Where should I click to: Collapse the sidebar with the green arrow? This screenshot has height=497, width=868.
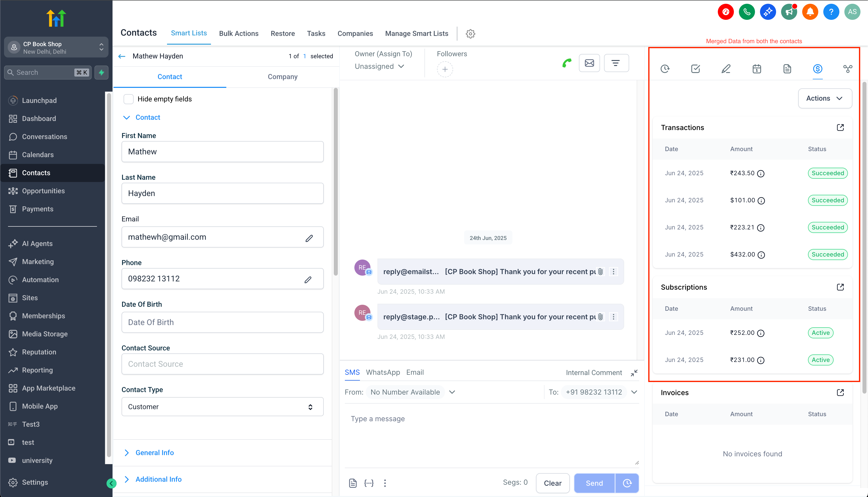coord(111,483)
